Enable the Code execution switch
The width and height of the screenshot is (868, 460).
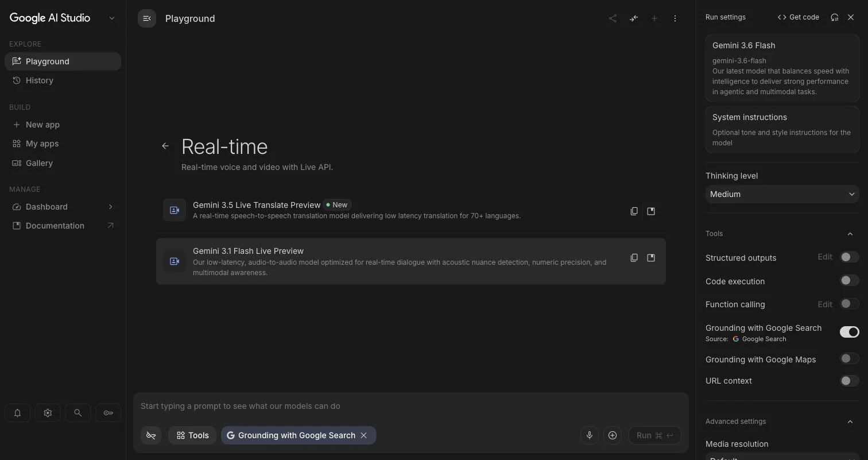click(849, 281)
